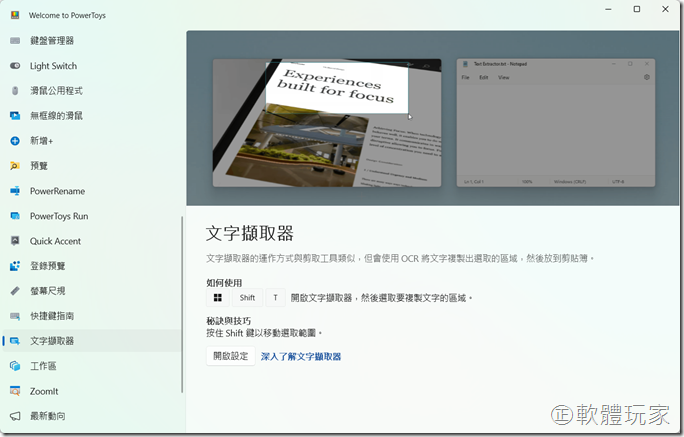This screenshot has width=684, height=437.
Task: Select the Light Switch toggle icon
Action: (x=15, y=66)
